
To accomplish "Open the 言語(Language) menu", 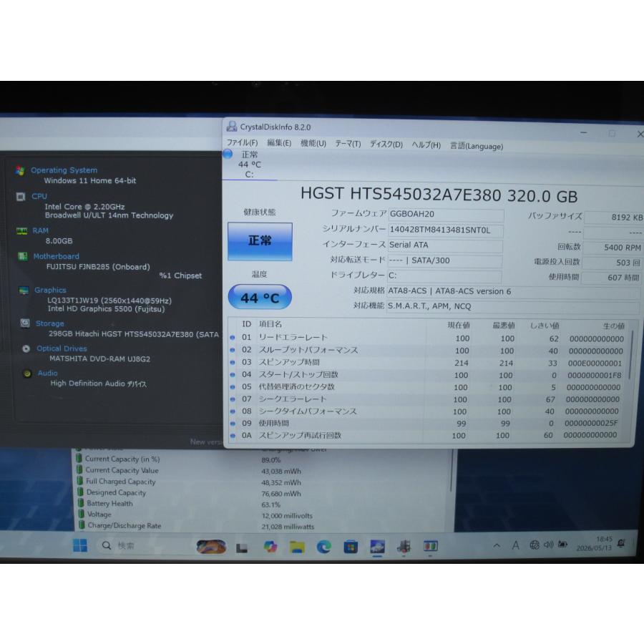I will coord(476,146).
